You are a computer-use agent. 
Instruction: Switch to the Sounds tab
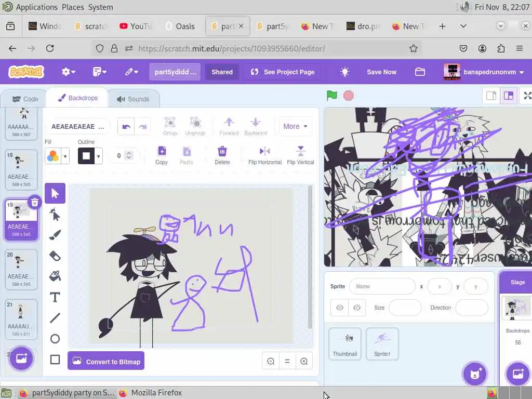coord(133,99)
